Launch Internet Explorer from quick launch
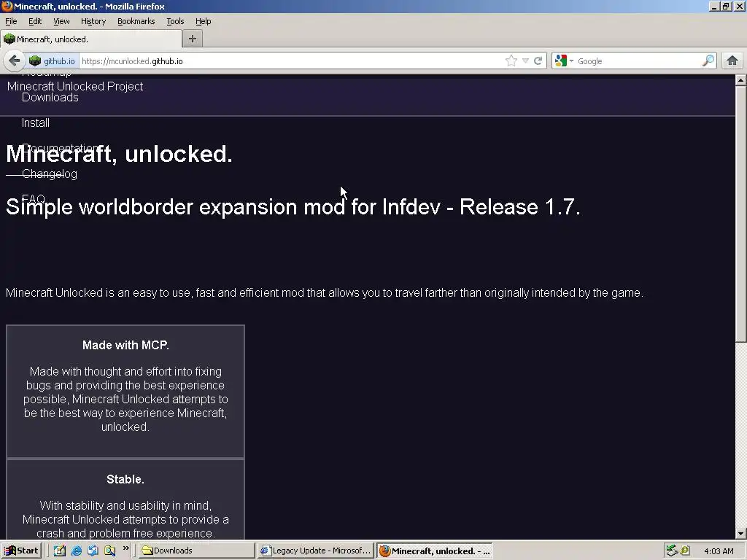The height and width of the screenshot is (560, 747). [x=76, y=551]
